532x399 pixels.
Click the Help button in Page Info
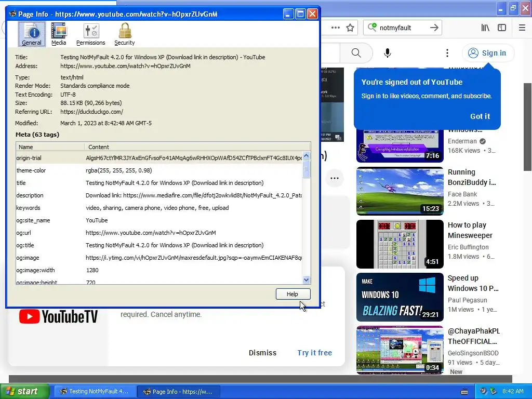coord(293,294)
